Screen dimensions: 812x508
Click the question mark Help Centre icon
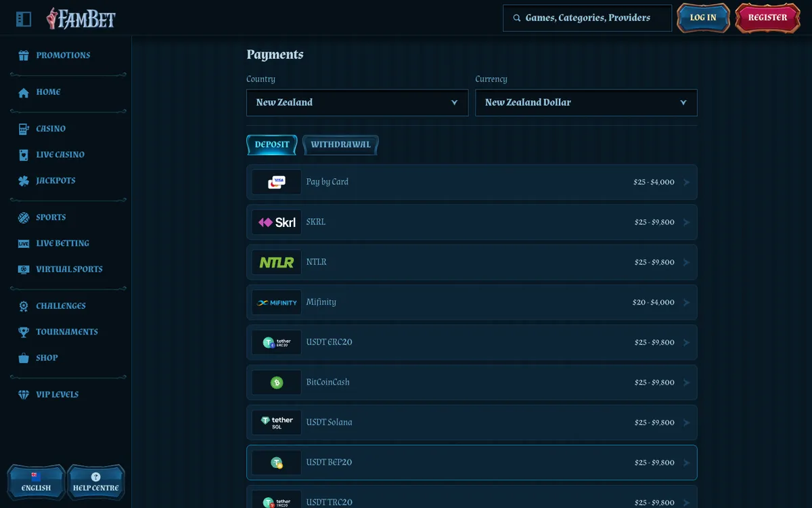tap(95, 477)
